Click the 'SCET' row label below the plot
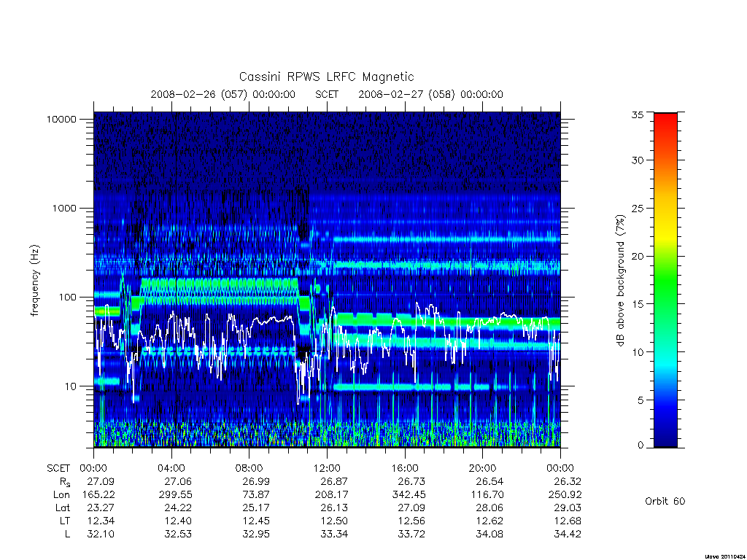 click(58, 468)
